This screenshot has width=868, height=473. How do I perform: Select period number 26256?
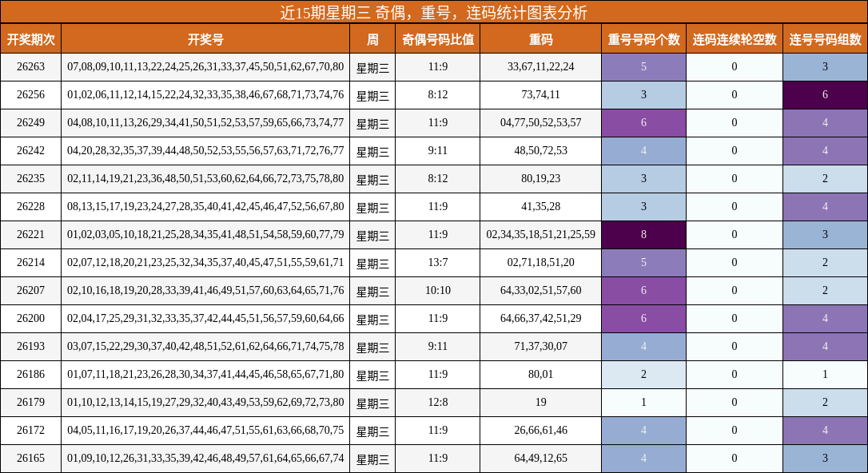pyautogui.click(x=30, y=94)
